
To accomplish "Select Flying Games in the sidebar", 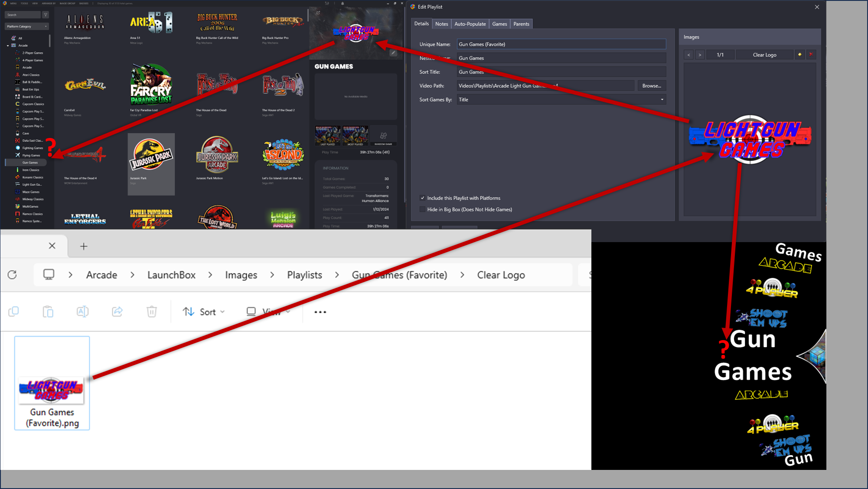I will [31, 155].
